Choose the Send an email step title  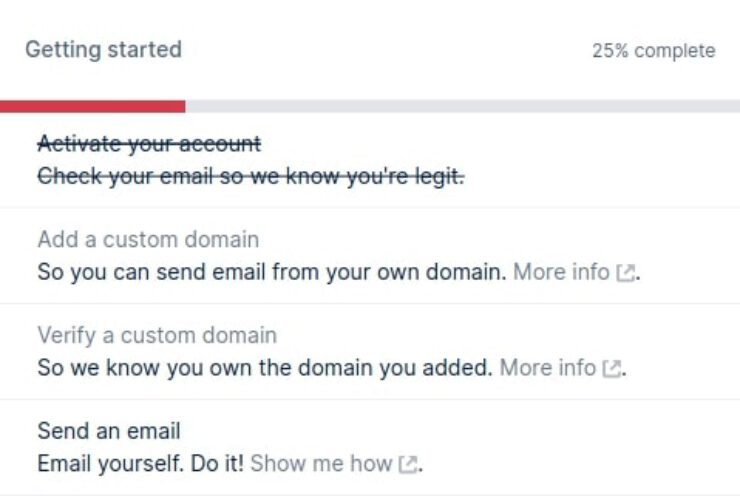(109, 431)
